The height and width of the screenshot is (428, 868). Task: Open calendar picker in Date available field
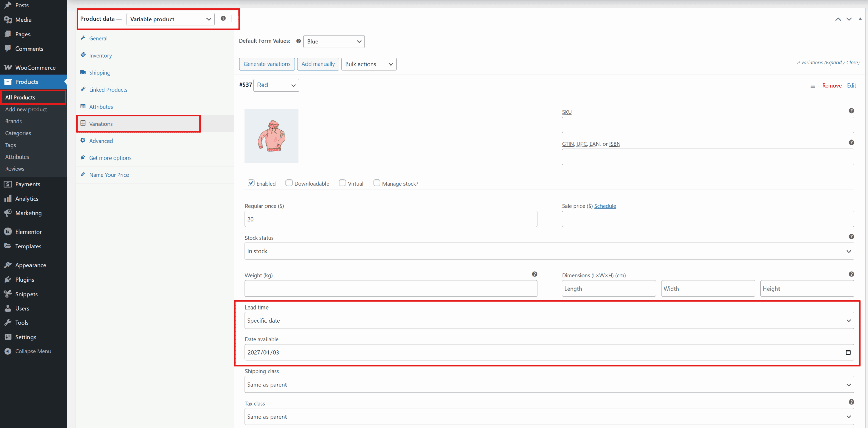click(848, 352)
